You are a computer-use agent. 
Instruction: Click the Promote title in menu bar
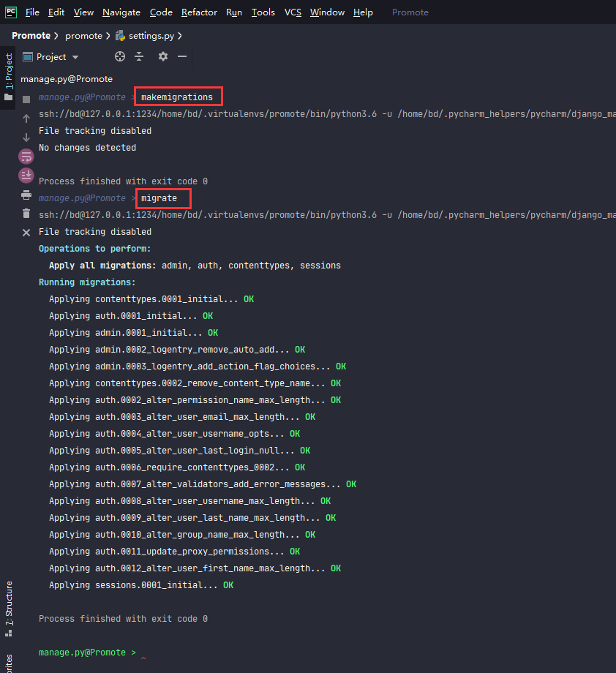tap(410, 12)
